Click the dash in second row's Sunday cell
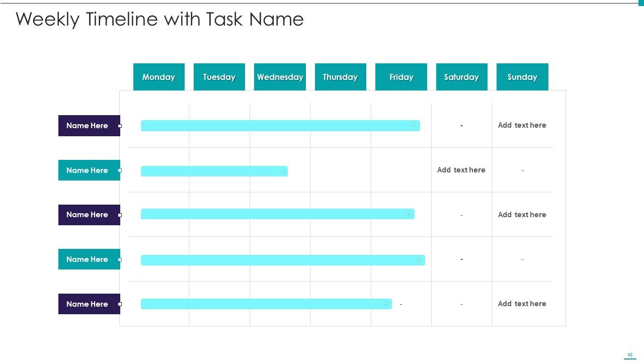 [522, 170]
